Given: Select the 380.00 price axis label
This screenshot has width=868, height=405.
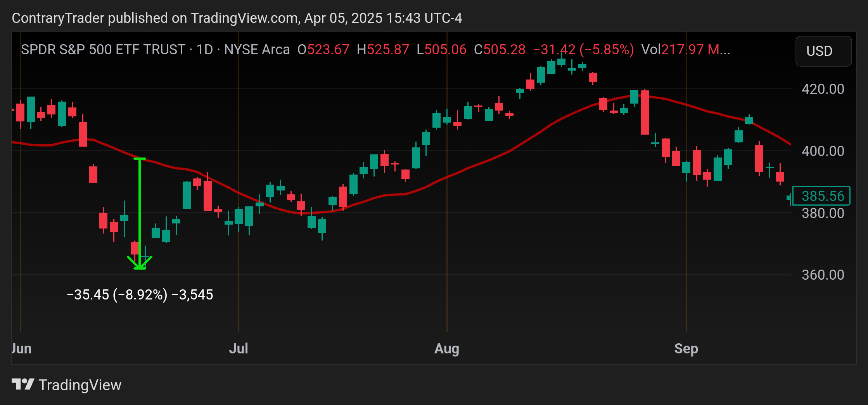Looking at the screenshot, I should tap(823, 213).
